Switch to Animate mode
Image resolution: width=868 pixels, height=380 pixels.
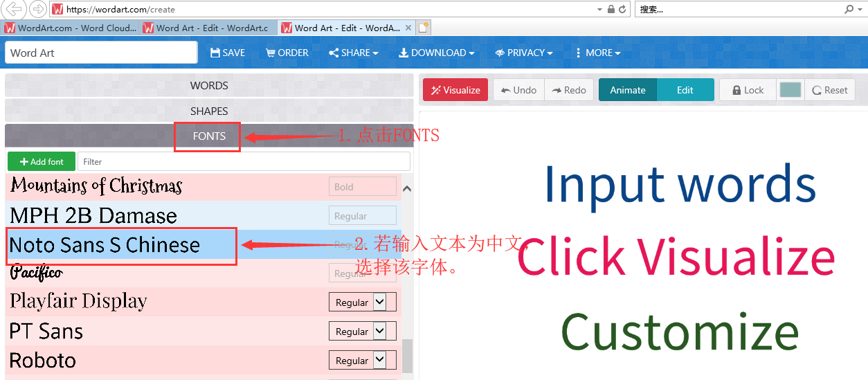point(628,90)
